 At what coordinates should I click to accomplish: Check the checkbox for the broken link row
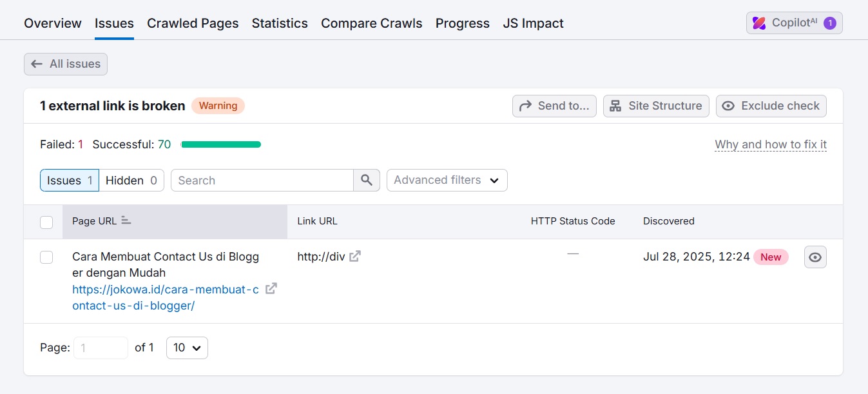[x=46, y=257]
